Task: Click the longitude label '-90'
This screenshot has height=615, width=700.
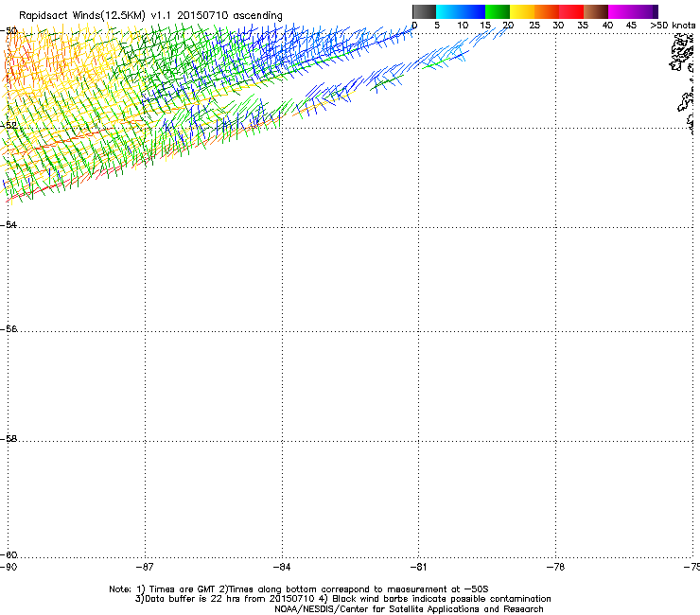Action: tap(9, 567)
